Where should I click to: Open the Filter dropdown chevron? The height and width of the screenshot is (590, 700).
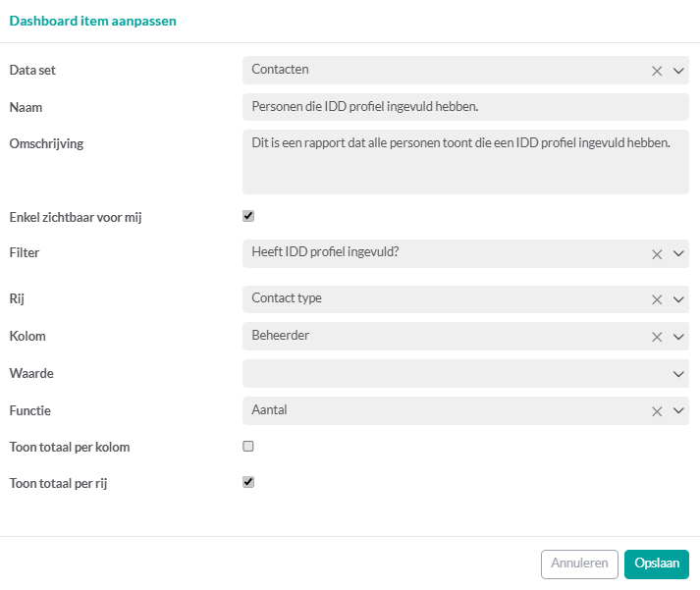click(x=678, y=254)
